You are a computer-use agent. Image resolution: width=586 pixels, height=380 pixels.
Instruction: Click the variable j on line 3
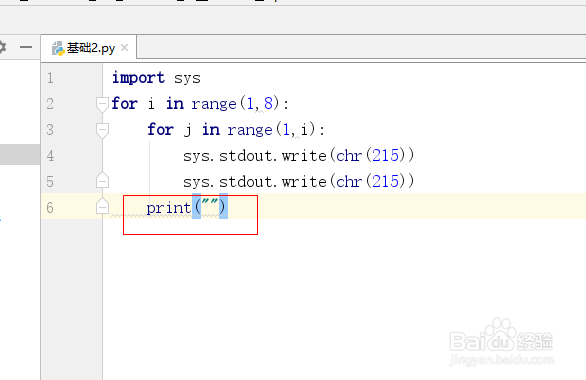[188, 131]
